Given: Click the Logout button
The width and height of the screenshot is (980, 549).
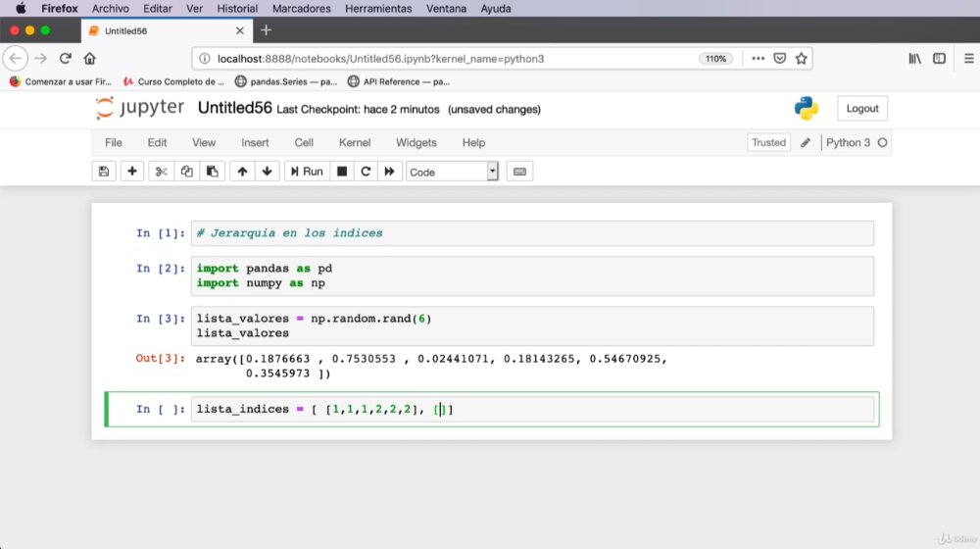Looking at the screenshot, I should click(x=861, y=108).
